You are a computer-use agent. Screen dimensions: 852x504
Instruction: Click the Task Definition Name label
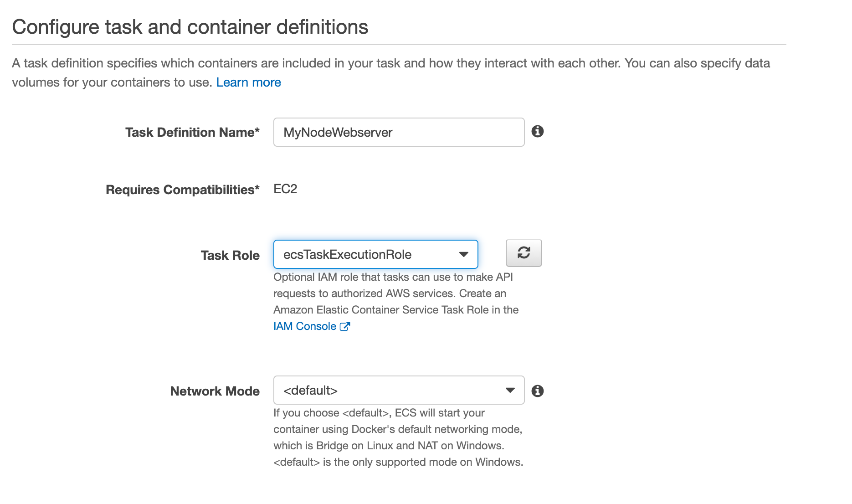pos(192,133)
